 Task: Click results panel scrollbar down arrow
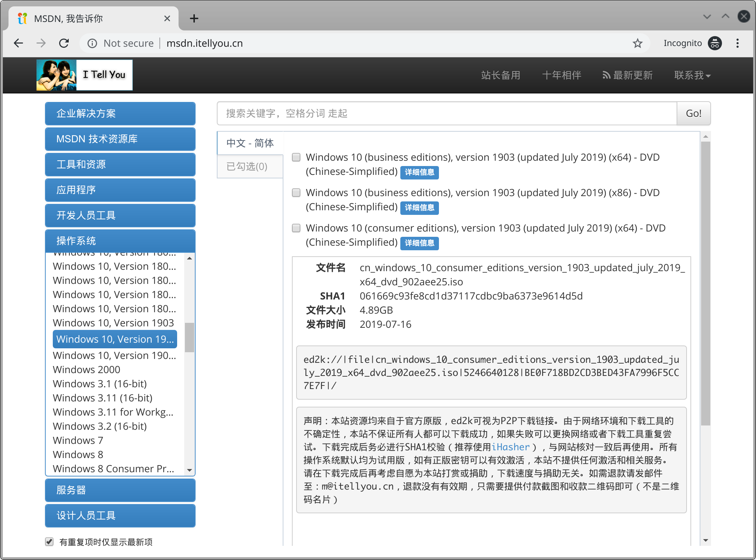[x=706, y=541]
